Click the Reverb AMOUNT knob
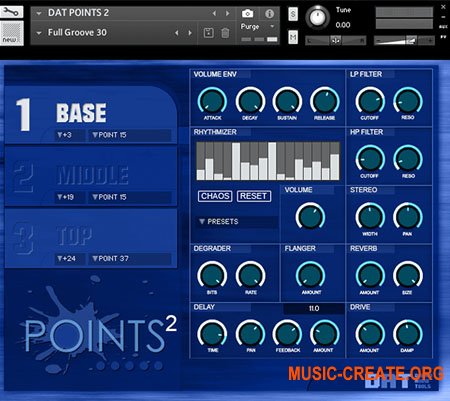This screenshot has height=401, width=450. click(370, 276)
